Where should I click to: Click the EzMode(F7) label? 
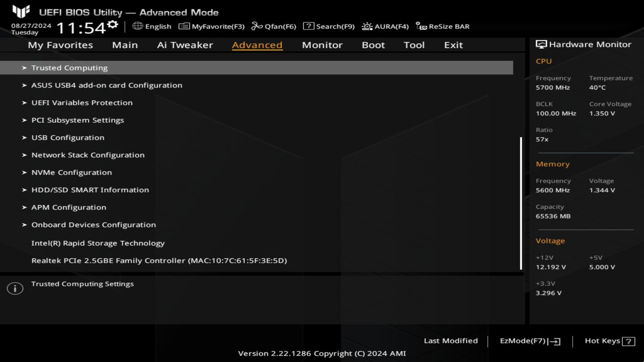pos(523,341)
